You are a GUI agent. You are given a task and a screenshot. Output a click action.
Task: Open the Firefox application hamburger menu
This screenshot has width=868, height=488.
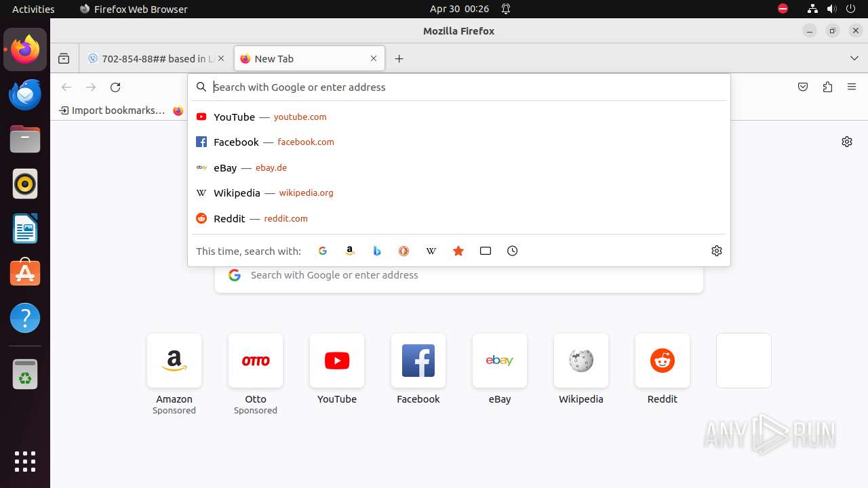point(852,87)
